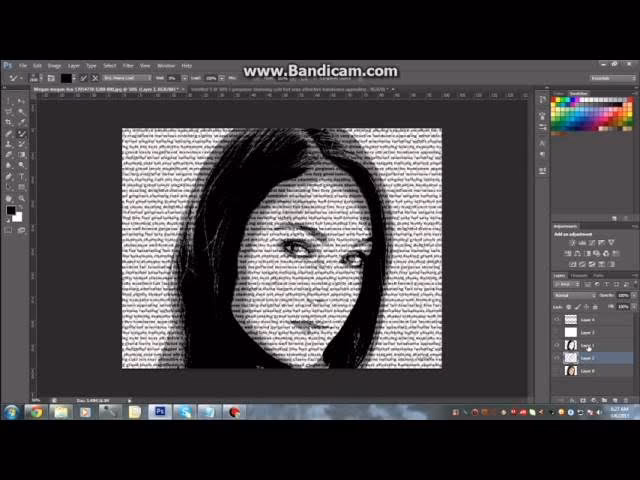The height and width of the screenshot is (480, 640).
Task: Click the foreground color swatch
Action: pos(10,211)
